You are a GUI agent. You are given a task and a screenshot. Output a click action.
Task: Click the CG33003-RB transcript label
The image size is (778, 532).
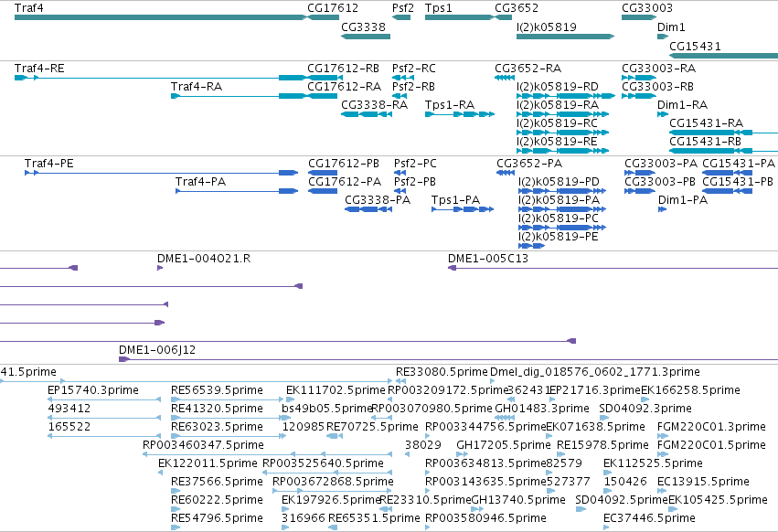tap(657, 86)
